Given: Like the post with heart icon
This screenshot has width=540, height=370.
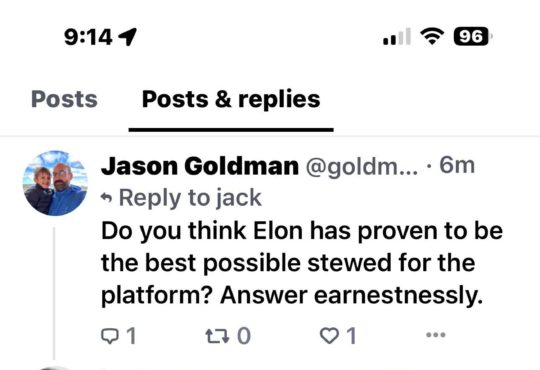Looking at the screenshot, I should [329, 336].
